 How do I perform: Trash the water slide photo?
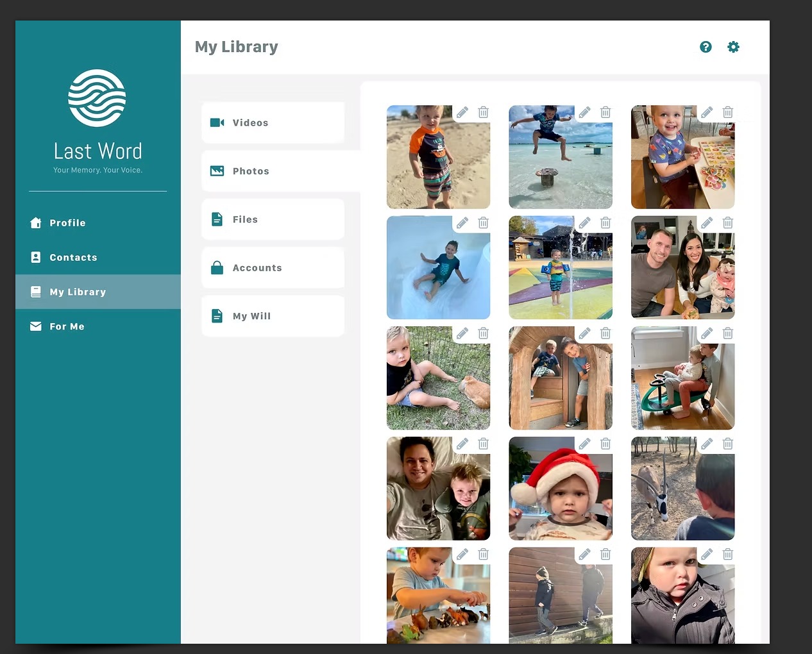(484, 223)
